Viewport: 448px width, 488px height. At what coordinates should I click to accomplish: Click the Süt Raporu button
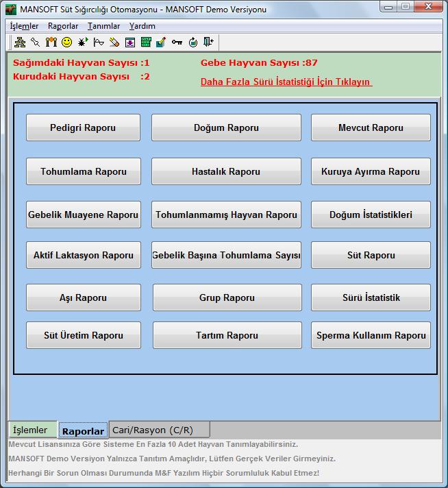coord(371,255)
